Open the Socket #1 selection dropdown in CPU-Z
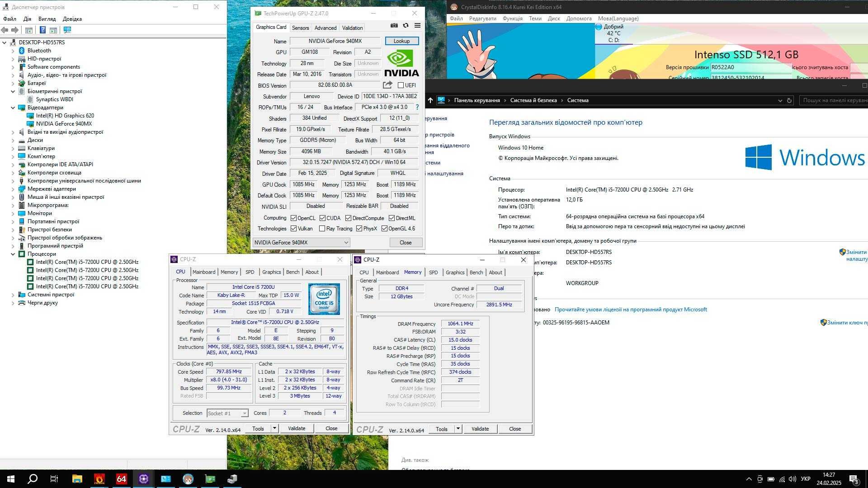This screenshot has width=868, height=488. pyautogui.click(x=227, y=413)
